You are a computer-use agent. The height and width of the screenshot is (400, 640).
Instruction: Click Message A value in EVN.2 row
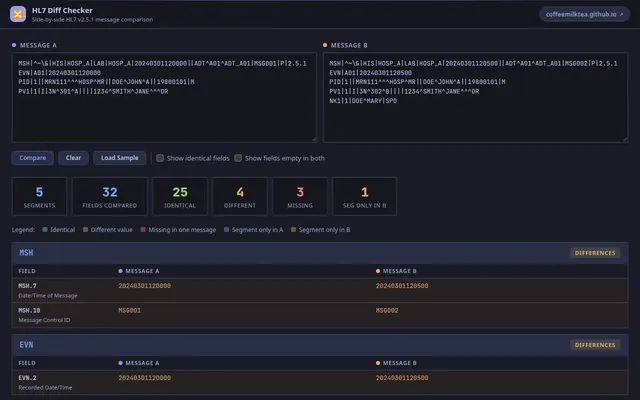(144, 378)
